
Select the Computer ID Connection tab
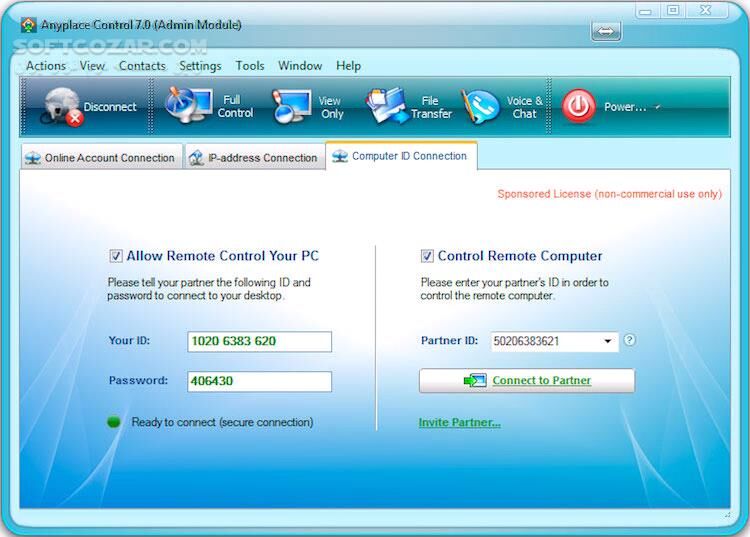(x=401, y=156)
